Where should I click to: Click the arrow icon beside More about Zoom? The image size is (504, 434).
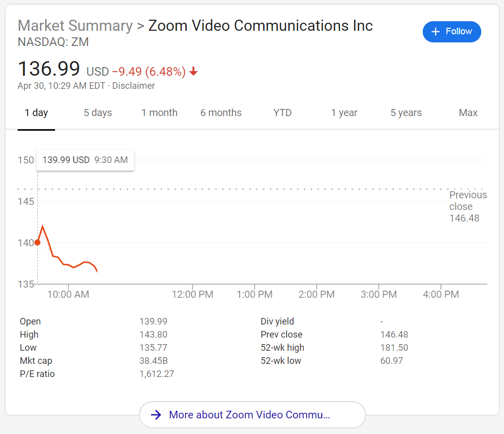(x=156, y=415)
